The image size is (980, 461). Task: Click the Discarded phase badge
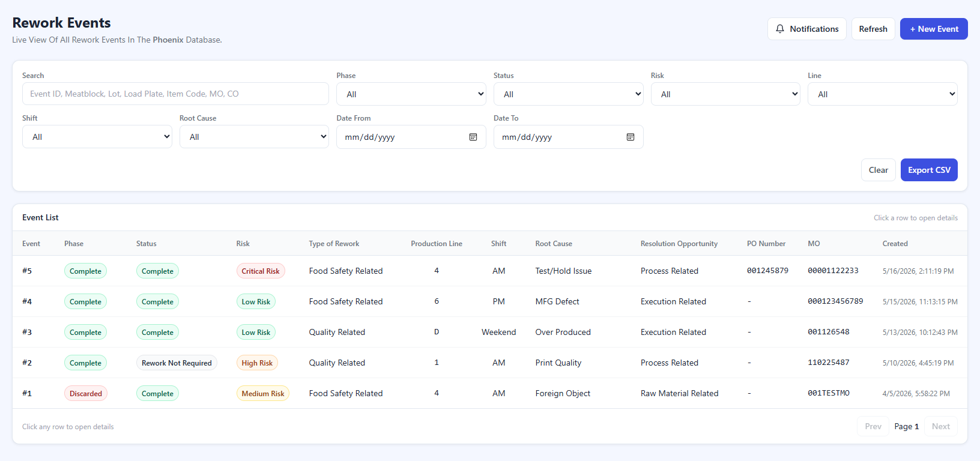pos(86,393)
